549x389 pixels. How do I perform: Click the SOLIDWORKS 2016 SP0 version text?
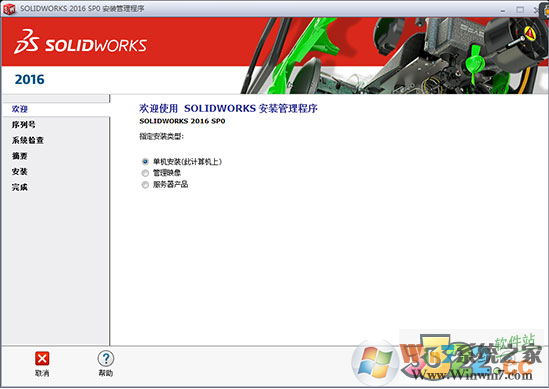pyautogui.click(x=182, y=121)
